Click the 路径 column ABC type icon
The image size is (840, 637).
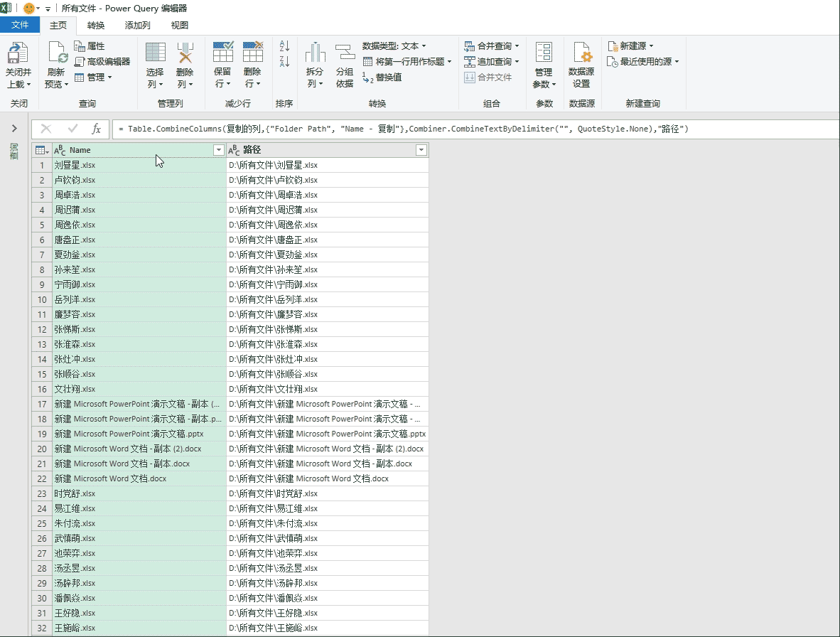234,150
